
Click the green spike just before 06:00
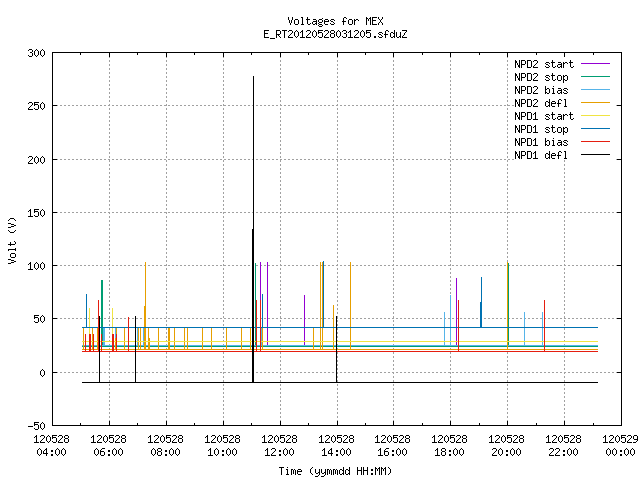click(102, 313)
